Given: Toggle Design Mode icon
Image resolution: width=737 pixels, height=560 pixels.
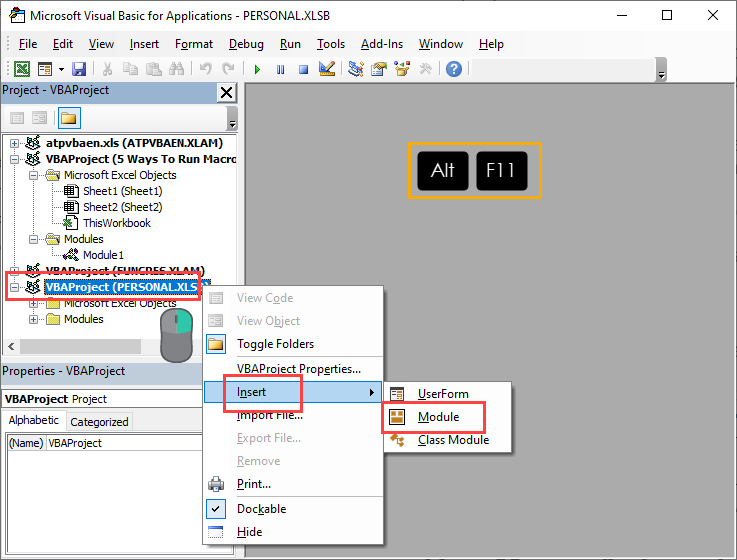Looking at the screenshot, I should tap(327, 69).
